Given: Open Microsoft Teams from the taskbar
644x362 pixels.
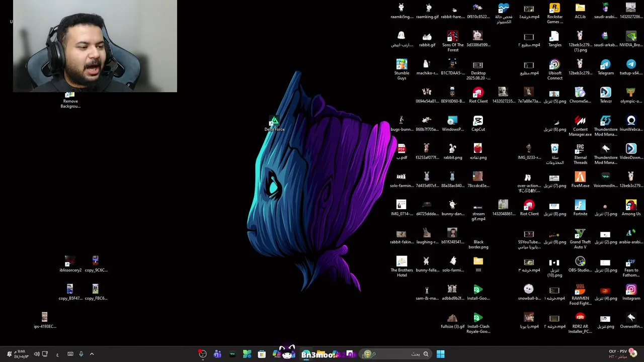Looking at the screenshot, I should [x=217, y=354].
